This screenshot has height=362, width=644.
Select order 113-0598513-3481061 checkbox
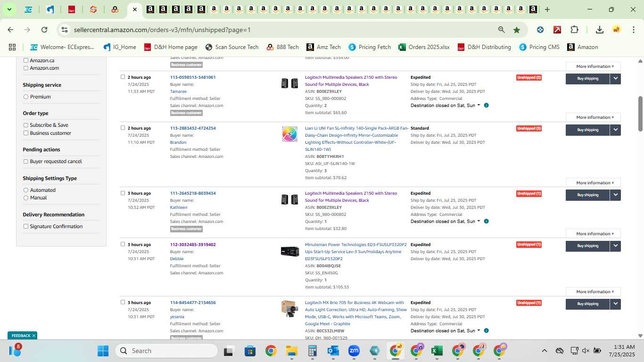coord(123,77)
